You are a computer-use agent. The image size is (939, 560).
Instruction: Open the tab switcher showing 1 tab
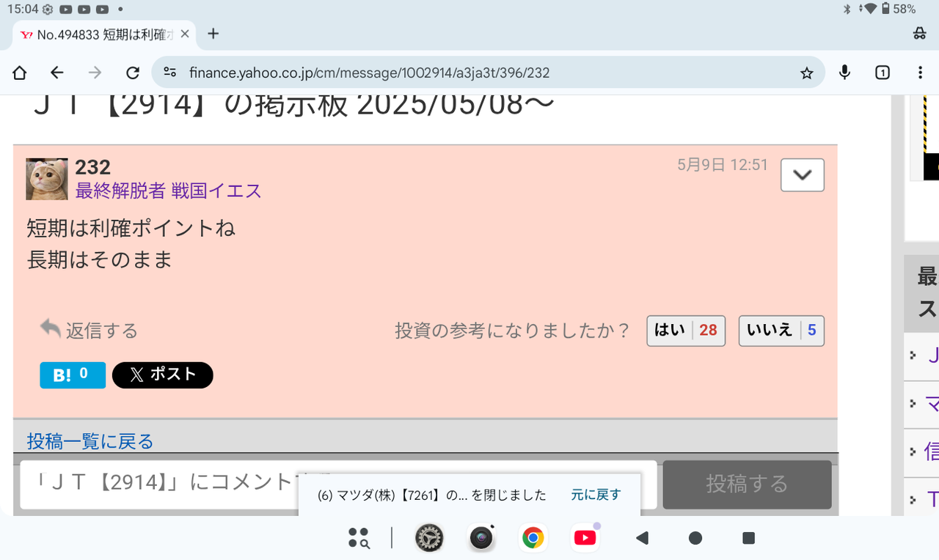click(x=882, y=73)
